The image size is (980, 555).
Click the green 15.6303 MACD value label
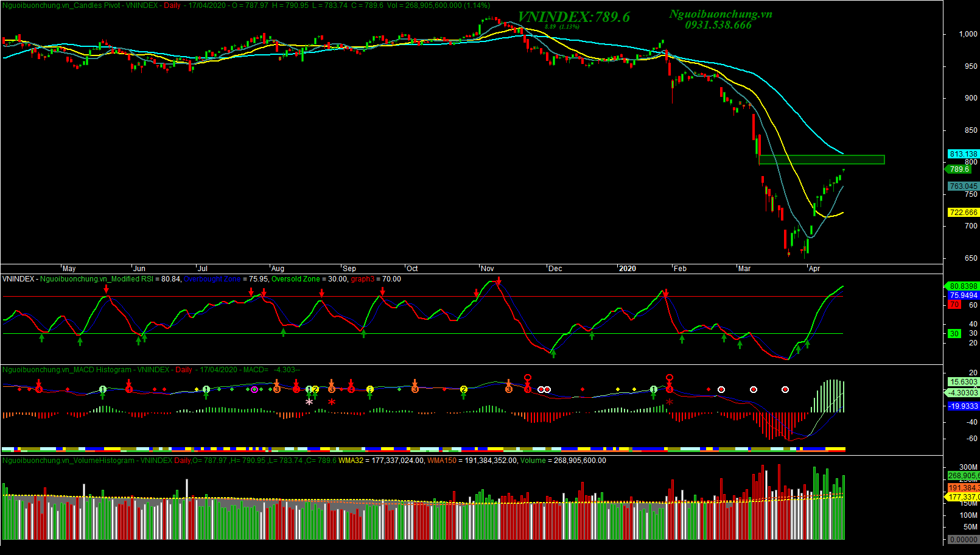(963, 382)
